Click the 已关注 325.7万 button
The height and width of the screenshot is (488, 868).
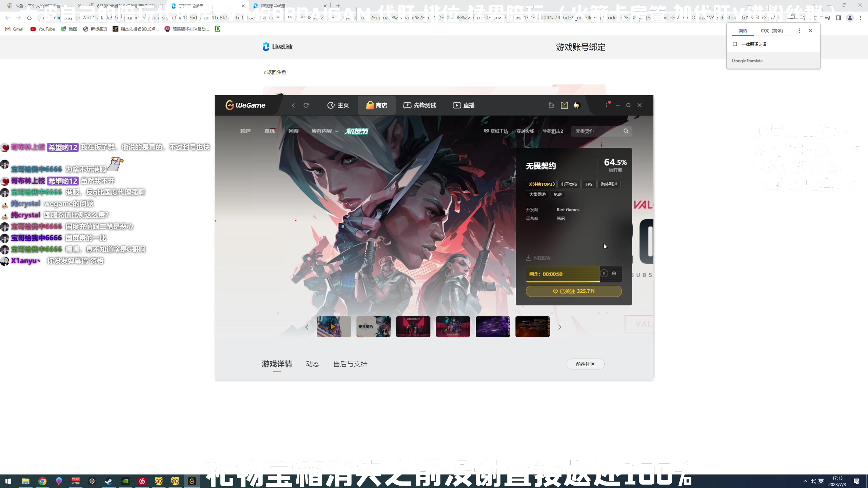click(x=574, y=291)
